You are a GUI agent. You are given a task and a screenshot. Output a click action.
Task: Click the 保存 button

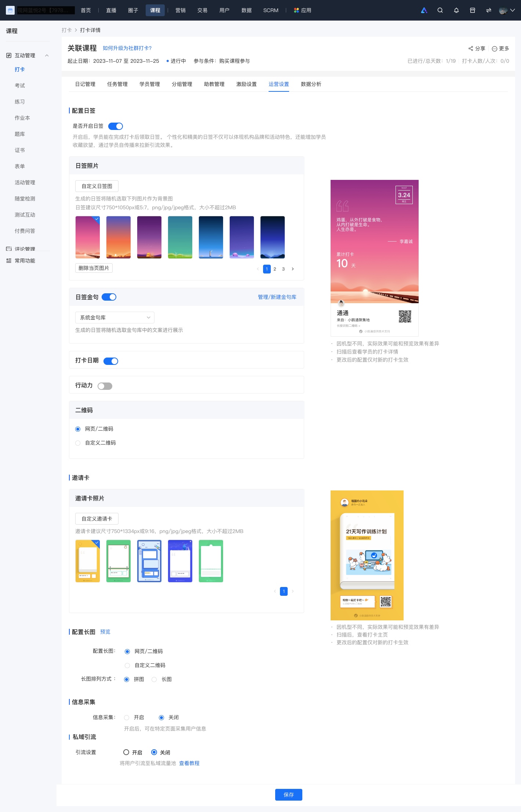pyautogui.click(x=289, y=795)
